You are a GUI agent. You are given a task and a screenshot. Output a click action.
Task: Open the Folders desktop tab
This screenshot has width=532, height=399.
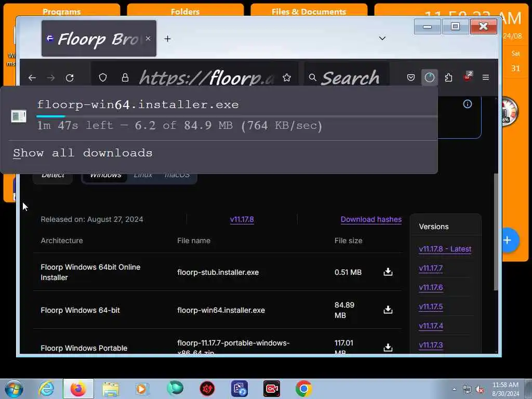(x=185, y=11)
